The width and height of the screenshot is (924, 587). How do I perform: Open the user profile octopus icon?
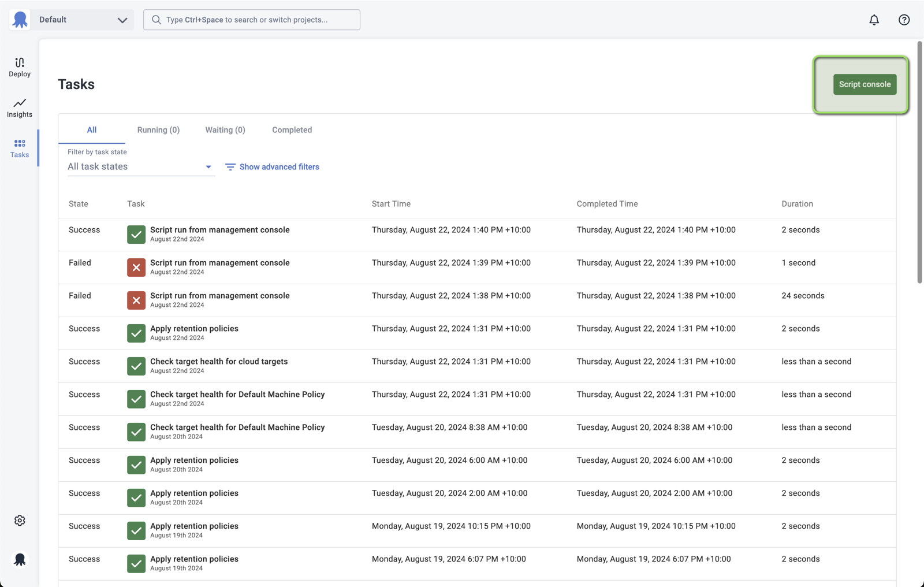(x=20, y=559)
